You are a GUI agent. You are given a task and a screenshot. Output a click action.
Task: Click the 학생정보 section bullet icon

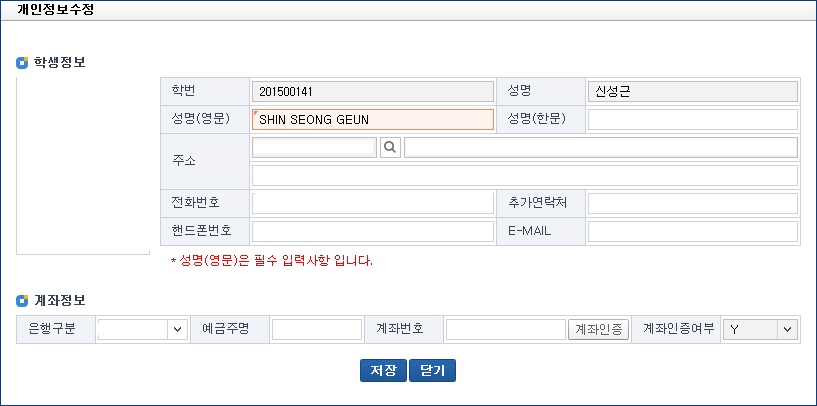tap(22, 64)
